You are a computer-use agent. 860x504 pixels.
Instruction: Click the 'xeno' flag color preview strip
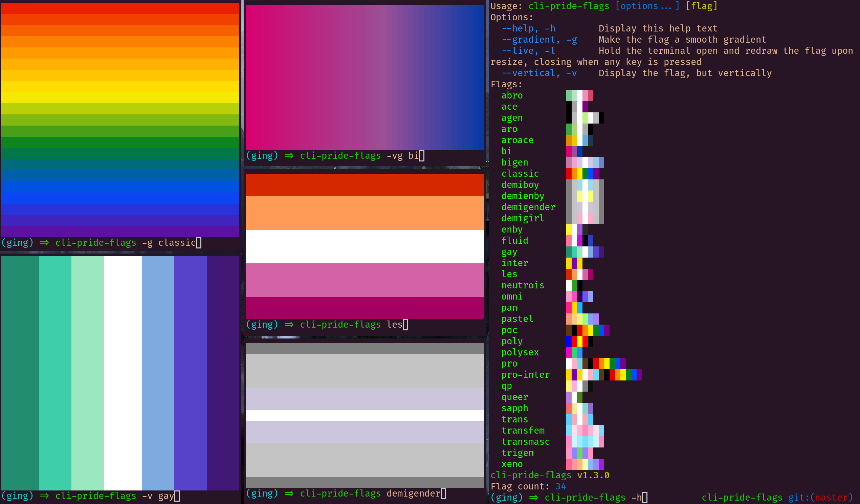click(x=585, y=464)
